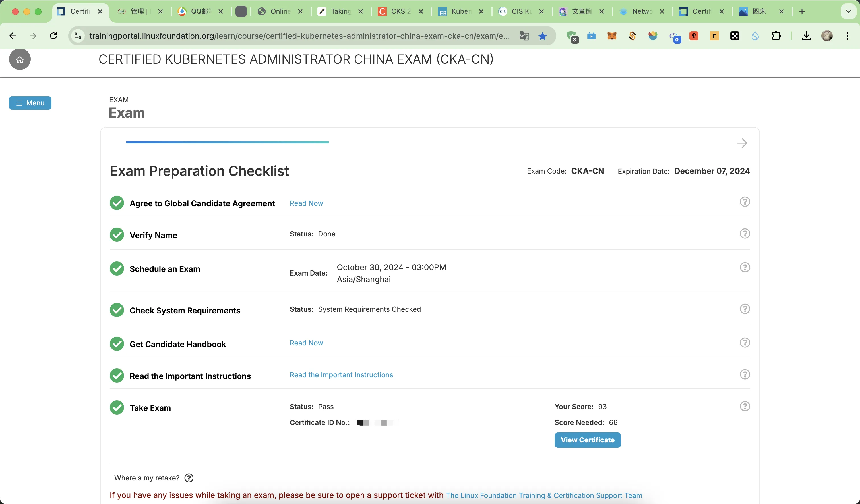The height and width of the screenshot is (504, 860).
Task: Click help icon next to Take Exam
Action: coord(745,406)
